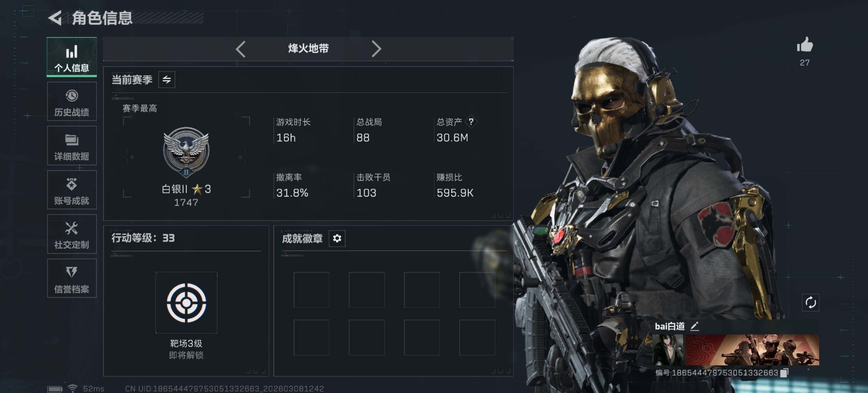This screenshot has width=868, height=393.
Task: Click the 总资产 question mark help icon
Action: pos(471,122)
